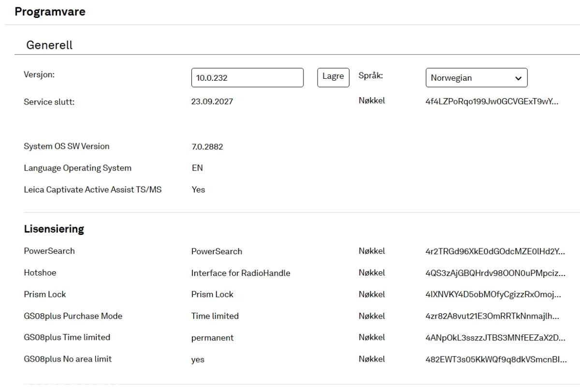Click the Language Operating System value EN

pyautogui.click(x=197, y=168)
